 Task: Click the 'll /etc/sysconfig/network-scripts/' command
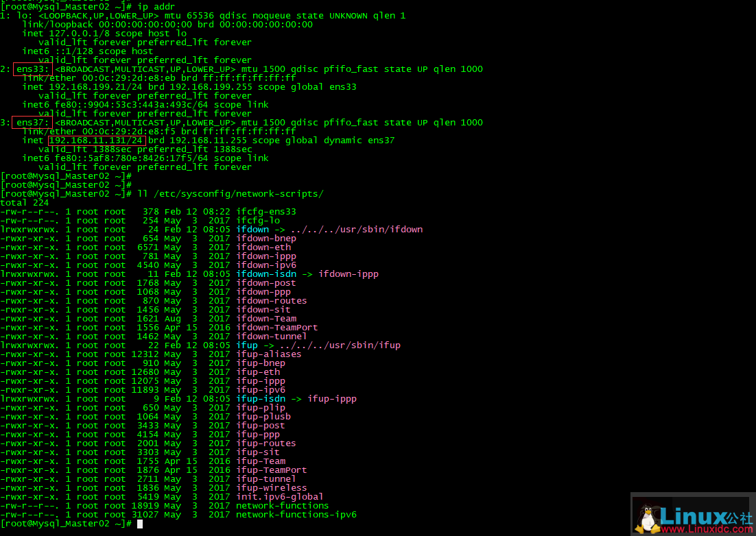click(231, 193)
